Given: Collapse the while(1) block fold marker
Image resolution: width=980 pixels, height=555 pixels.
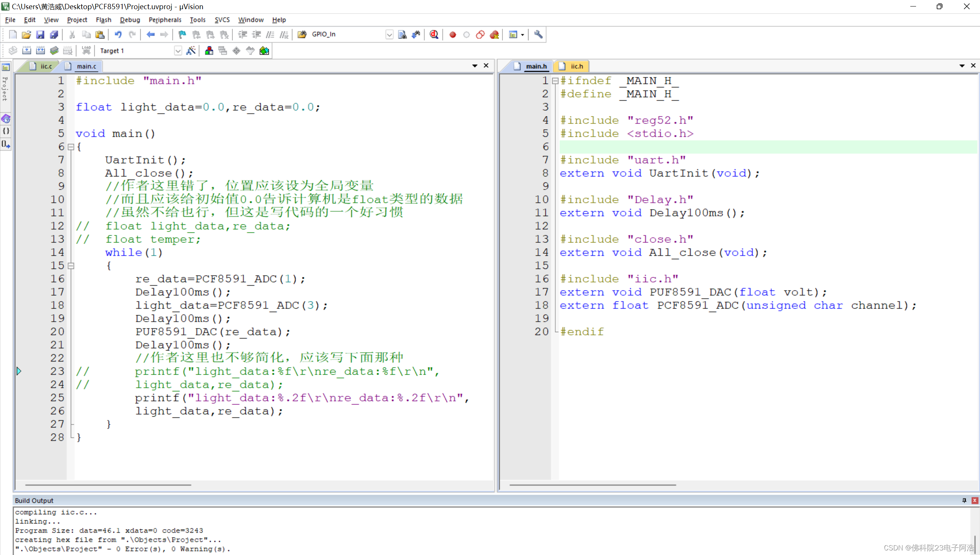Looking at the screenshot, I should [71, 265].
